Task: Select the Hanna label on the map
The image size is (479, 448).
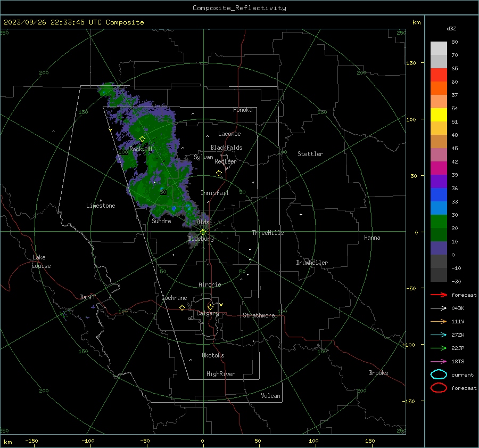Action: coord(372,238)
